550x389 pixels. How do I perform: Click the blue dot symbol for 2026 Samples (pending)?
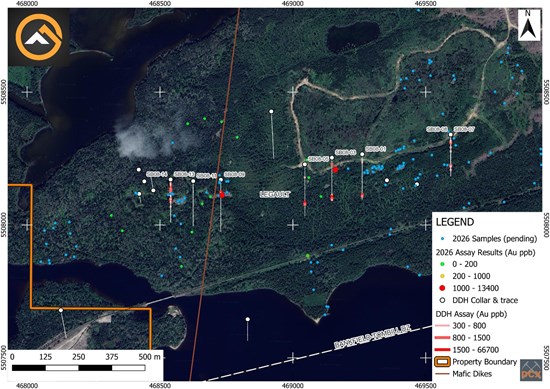(x=442, y=239)
